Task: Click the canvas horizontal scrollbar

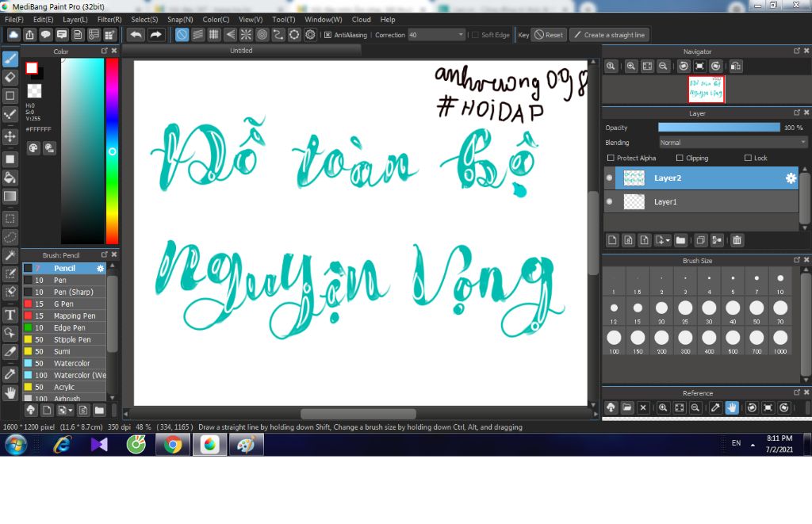Action: coord(358,415)
